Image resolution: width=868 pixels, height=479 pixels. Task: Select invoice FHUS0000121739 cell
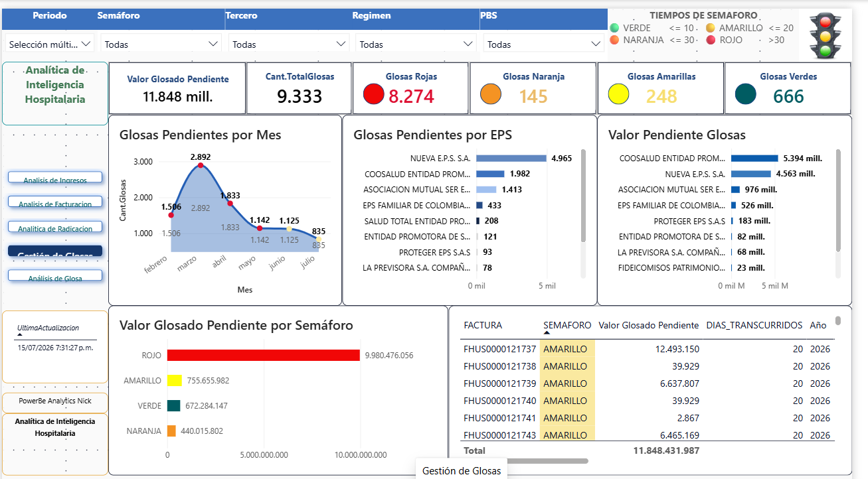(500, 383)
